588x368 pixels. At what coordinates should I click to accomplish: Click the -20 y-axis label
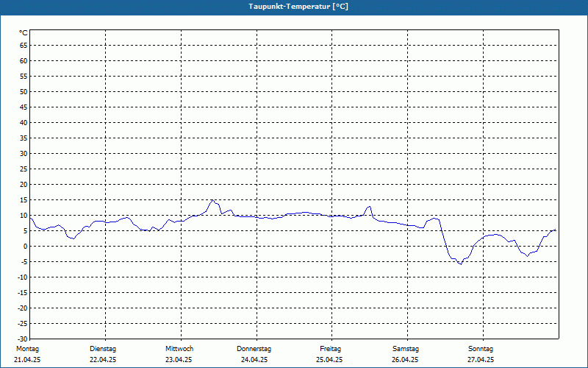tap(23, 308)
